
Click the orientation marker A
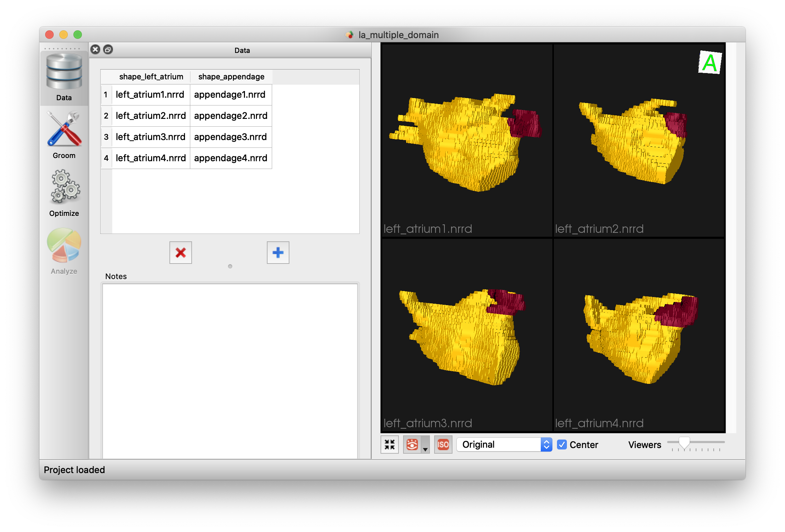click(710, 62)
